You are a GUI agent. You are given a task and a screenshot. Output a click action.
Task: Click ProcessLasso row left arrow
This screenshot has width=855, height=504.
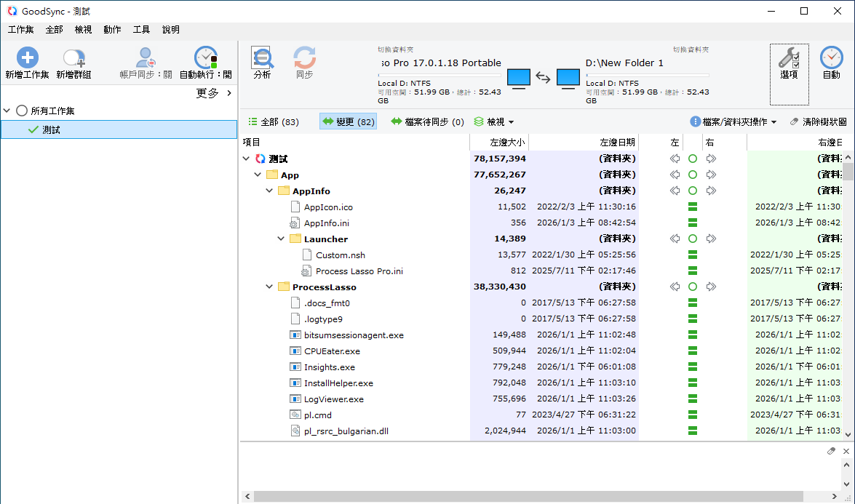click(x=675, y=287)
